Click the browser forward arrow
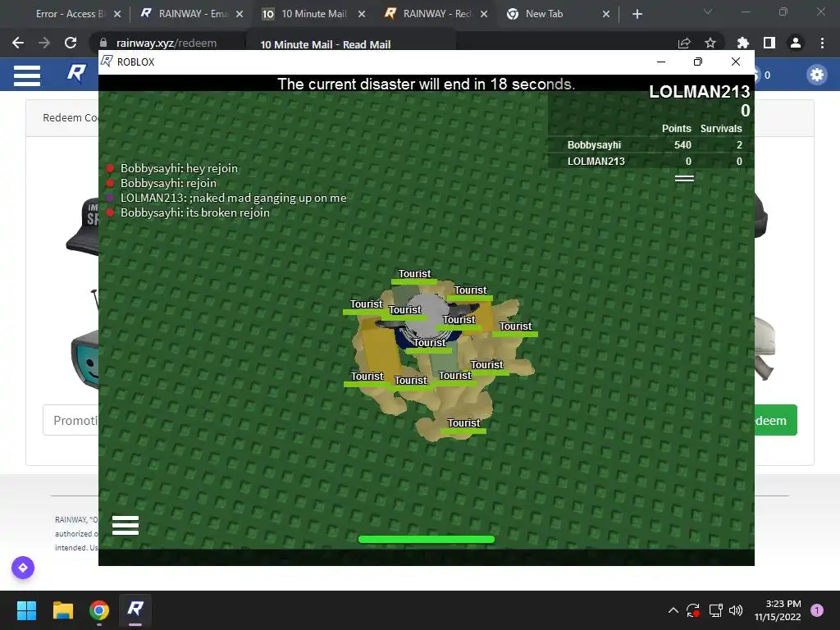This screenshot has height=630, width=840. point(44,43)
